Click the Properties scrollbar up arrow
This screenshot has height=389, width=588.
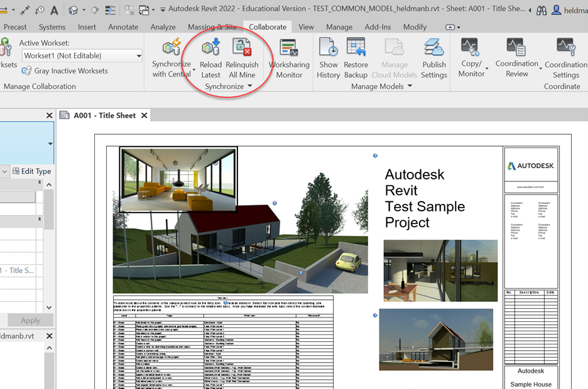pos(49,184)
